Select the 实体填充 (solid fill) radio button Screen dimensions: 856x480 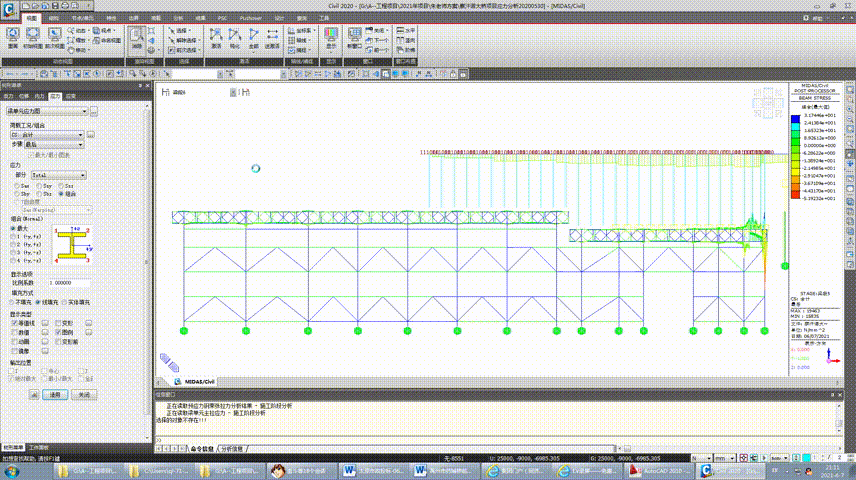tap(64, 302)
